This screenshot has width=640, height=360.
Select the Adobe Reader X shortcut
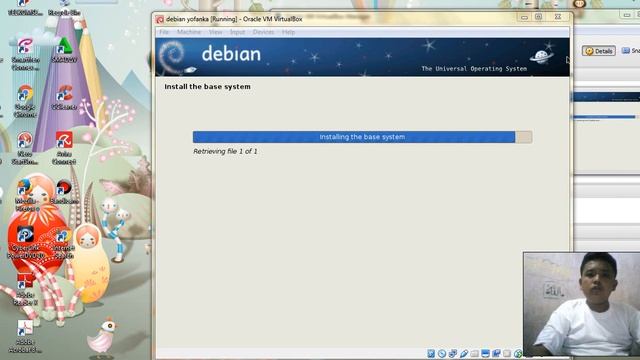point(25,289)
